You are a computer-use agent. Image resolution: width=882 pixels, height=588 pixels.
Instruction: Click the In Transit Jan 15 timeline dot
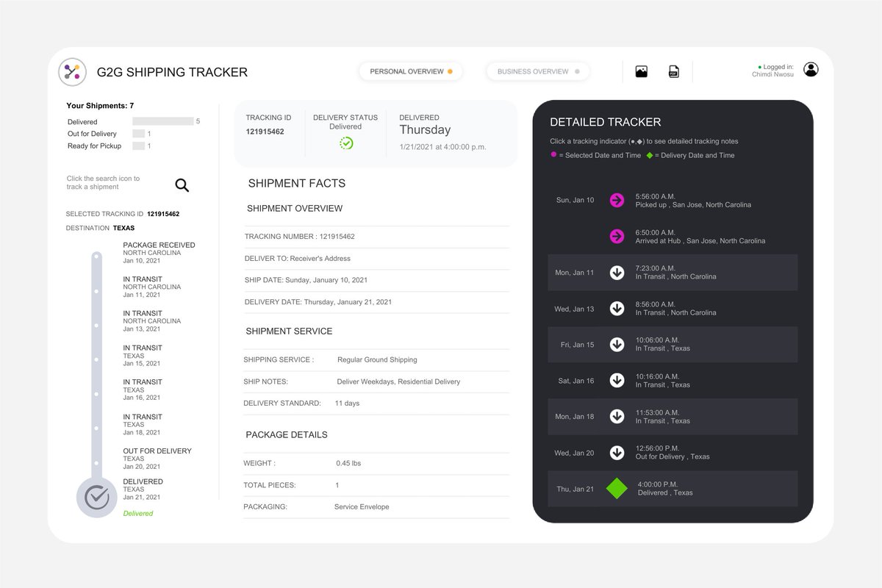(x=96, y=359)
